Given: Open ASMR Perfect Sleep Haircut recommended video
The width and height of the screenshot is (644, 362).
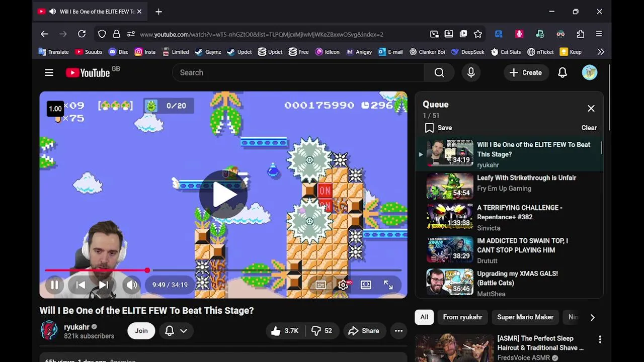Looking at the screenshot, I should [540, 343].
